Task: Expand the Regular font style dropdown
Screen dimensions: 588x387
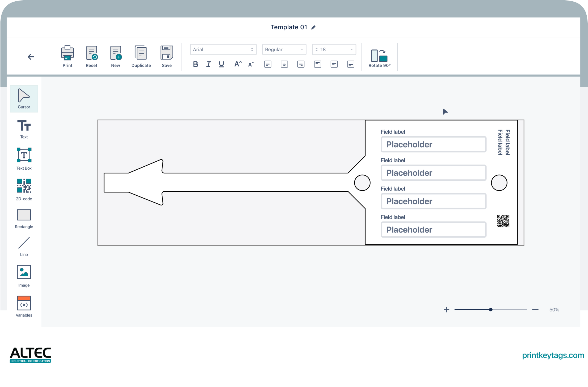Action: 284,49
